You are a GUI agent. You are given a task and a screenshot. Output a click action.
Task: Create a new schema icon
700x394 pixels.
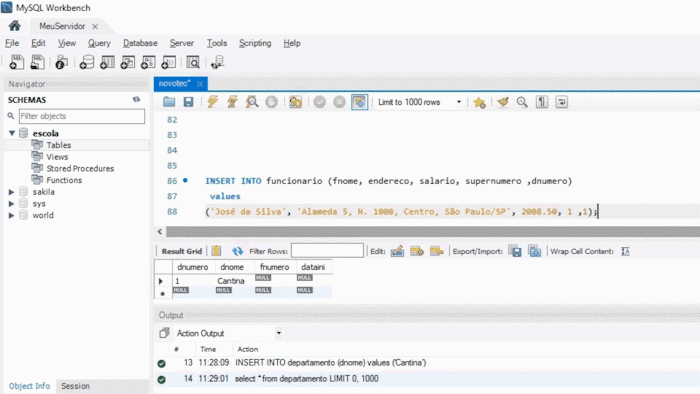[87, 62]
